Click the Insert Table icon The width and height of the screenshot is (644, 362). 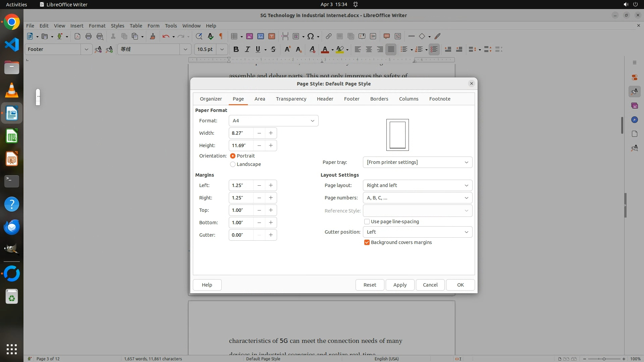(x=234, y=36)
